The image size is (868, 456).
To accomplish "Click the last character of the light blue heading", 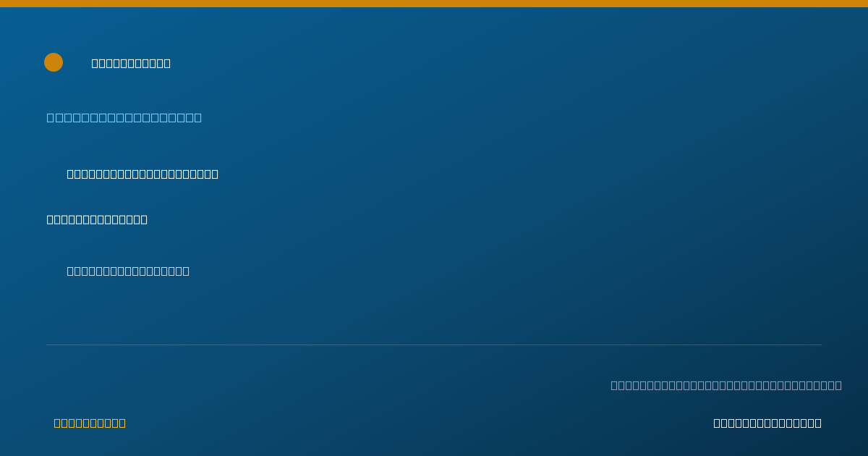I will tap(198, 117).
